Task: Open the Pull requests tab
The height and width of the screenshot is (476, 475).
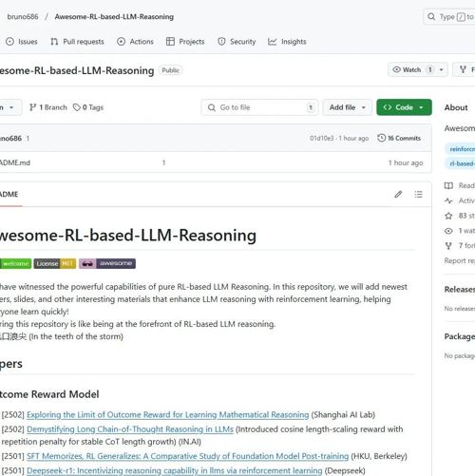Action: (x=77, y=42)
